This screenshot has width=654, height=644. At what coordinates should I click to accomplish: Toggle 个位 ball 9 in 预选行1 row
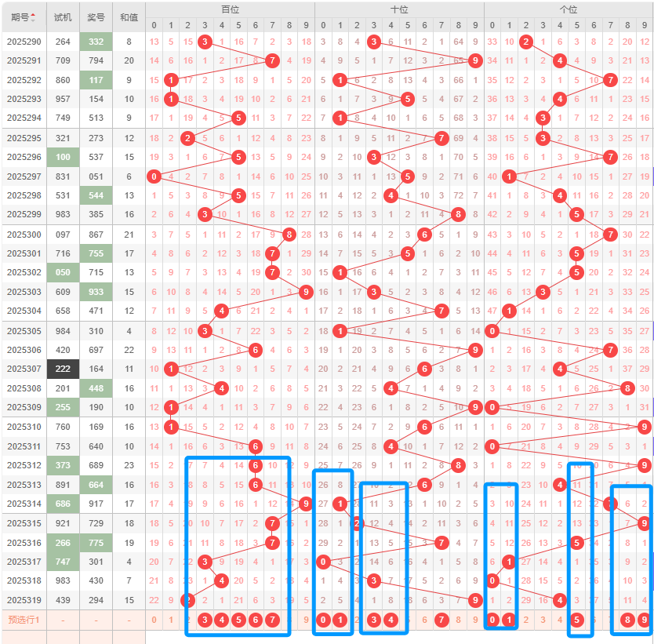pyautogui.click(x=645, y=620)
